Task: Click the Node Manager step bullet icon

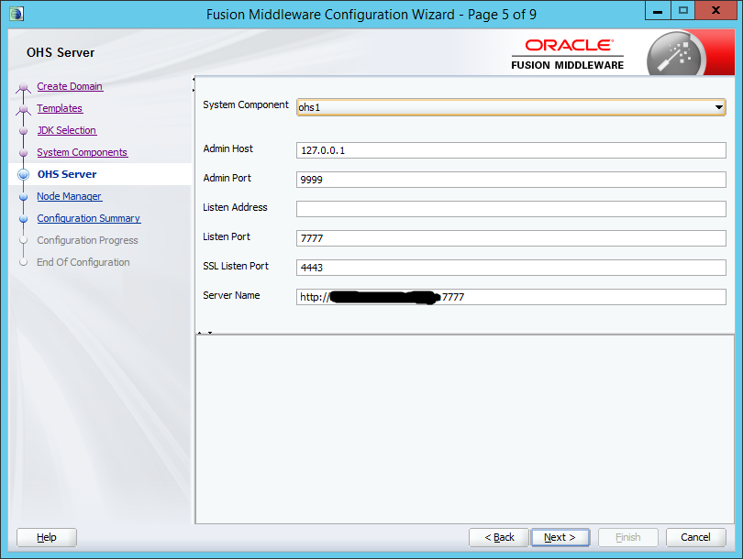Action: click(x=23, y=196)
